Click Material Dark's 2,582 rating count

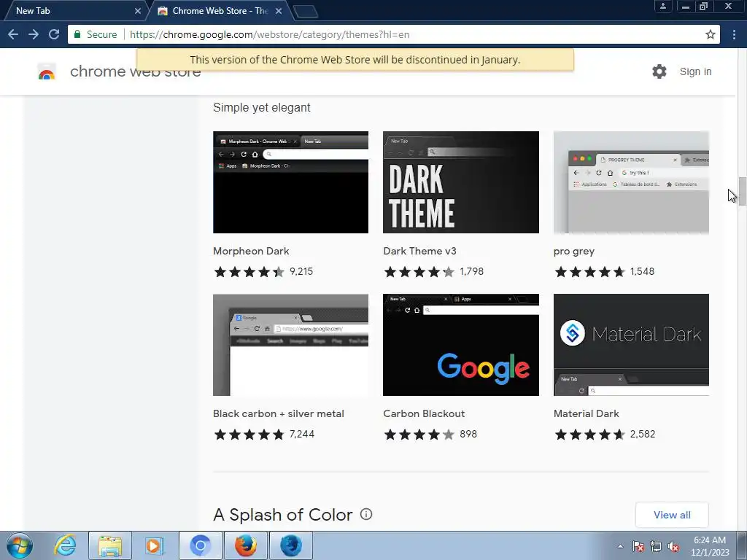[x=643, y=434]
